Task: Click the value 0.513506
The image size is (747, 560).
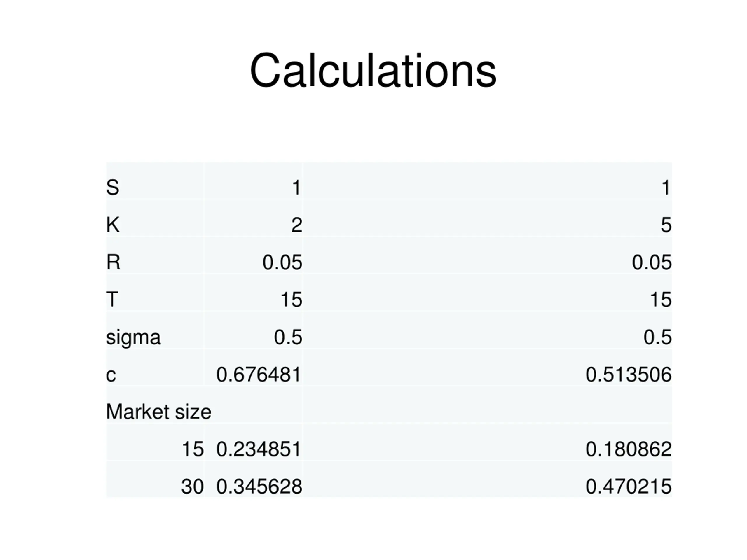Action: click(x=629, y=375)
